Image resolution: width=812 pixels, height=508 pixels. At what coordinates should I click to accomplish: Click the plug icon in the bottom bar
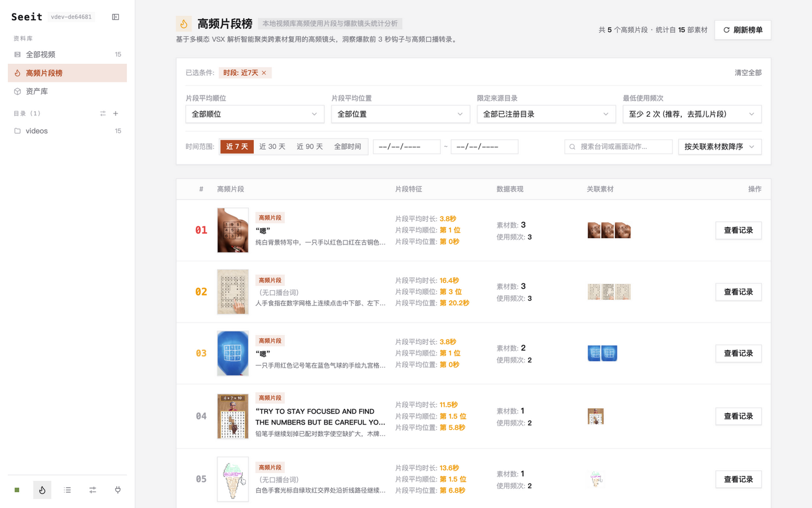click(x=118, y=490)
